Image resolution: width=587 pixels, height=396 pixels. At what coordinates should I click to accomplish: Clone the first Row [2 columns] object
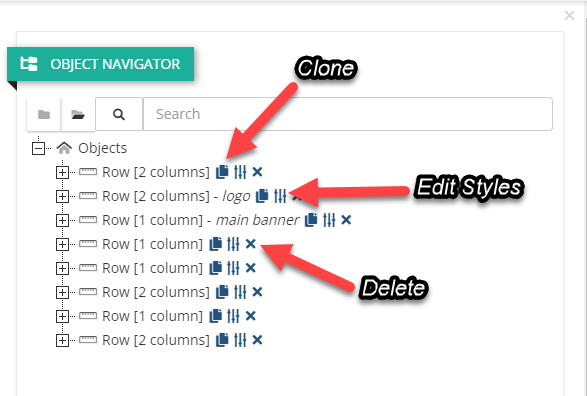(x=222, y=172)
